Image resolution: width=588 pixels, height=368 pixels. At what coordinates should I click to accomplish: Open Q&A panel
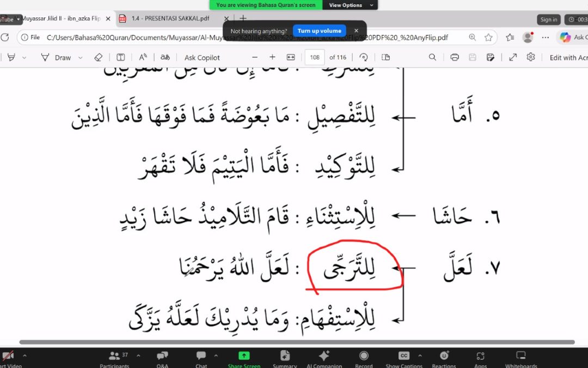(x=162, y=359)
